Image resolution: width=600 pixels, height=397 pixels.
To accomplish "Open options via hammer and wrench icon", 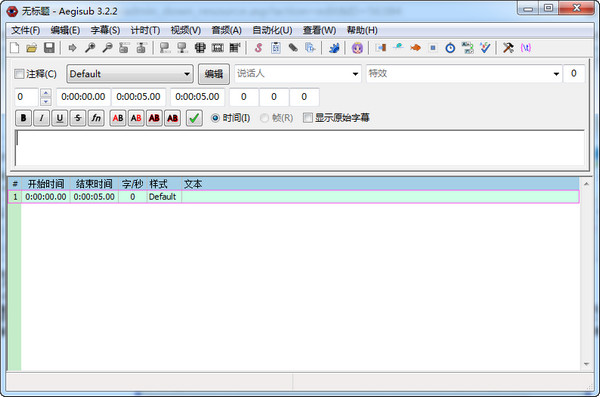I will (508, 48).
